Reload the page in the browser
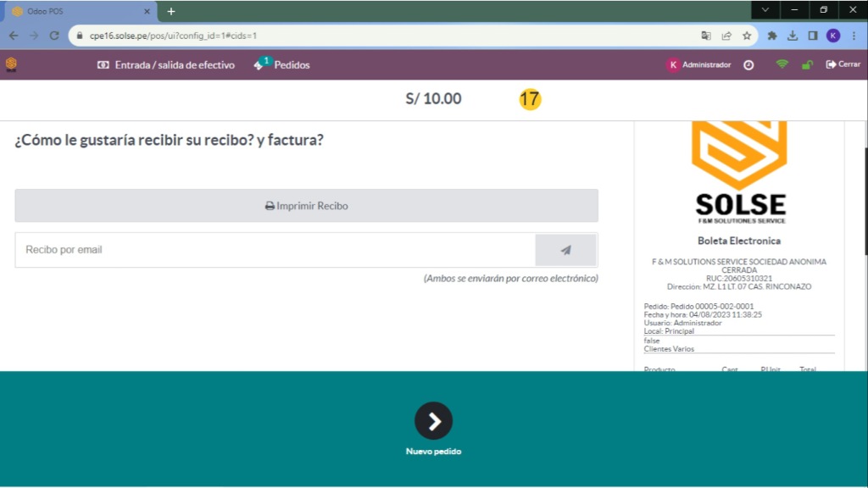The width and height of the screenshot is (868, 488). (x=54, y=36)
